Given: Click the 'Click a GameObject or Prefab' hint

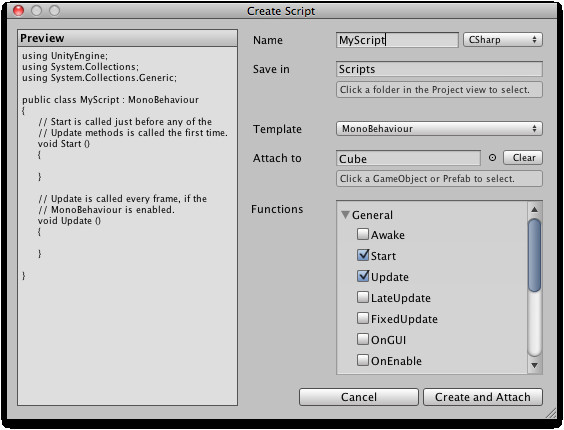Looking at the screenshot, I should coord(439,178).
